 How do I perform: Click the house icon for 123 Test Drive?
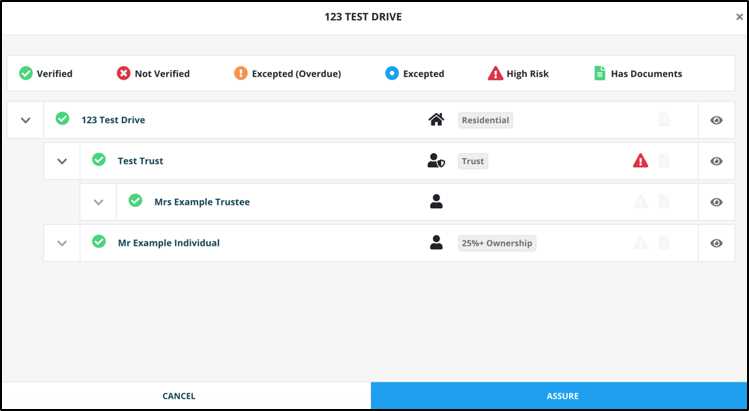[x=436, y=120]
